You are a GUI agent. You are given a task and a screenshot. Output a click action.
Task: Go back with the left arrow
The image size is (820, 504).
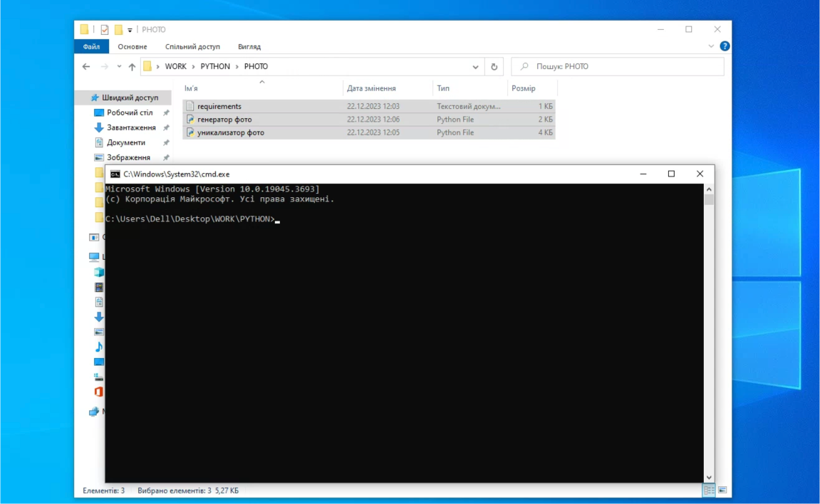click(x=86, y=66)
